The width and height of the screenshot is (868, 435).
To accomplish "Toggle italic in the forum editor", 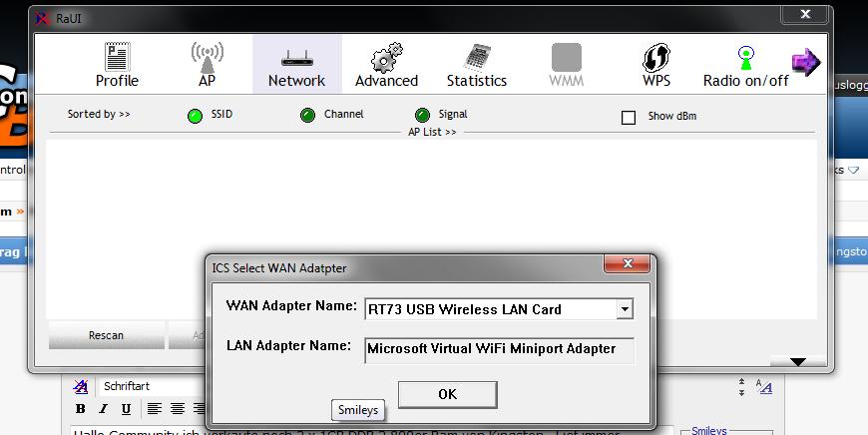I will click(x=103, y=409).
